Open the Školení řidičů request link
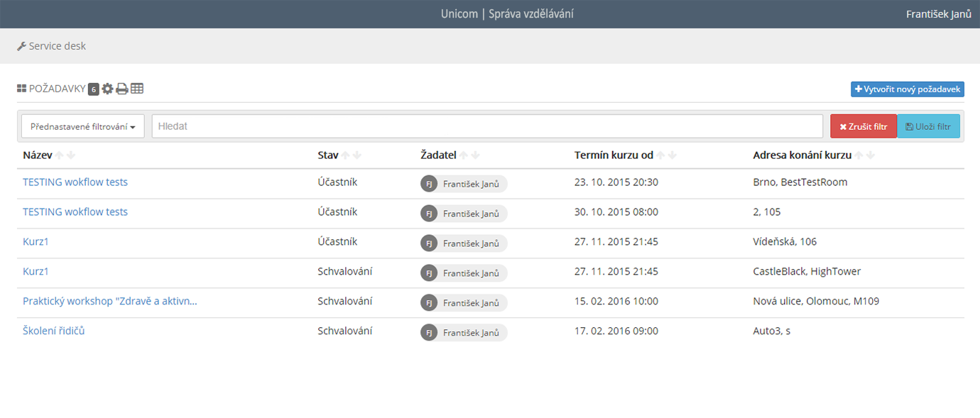 point(54,331)
